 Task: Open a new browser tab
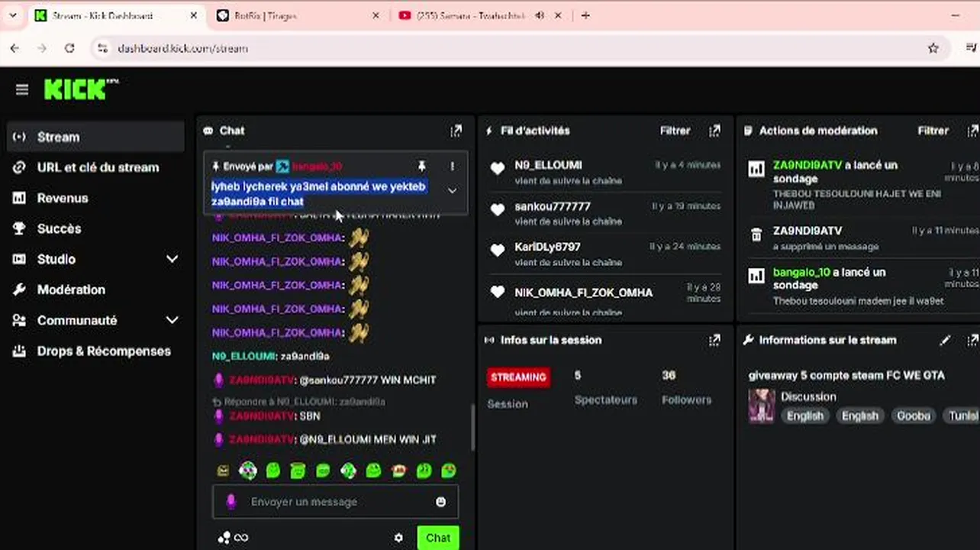pyautogui.click(x=585, y=15)
